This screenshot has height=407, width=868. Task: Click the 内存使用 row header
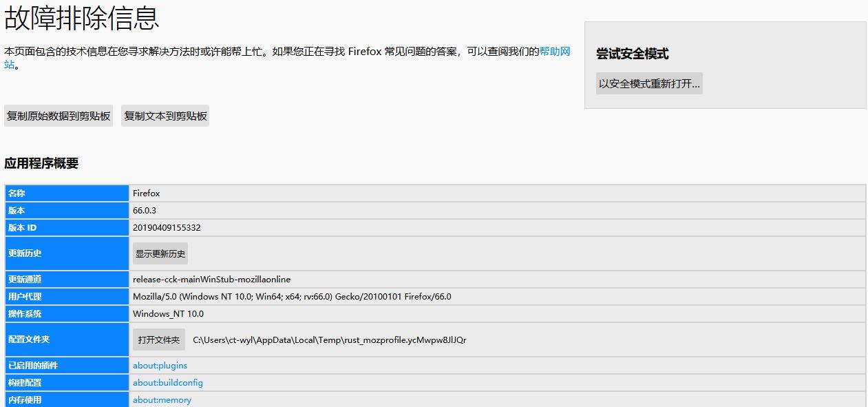click(x=67, y=399)
